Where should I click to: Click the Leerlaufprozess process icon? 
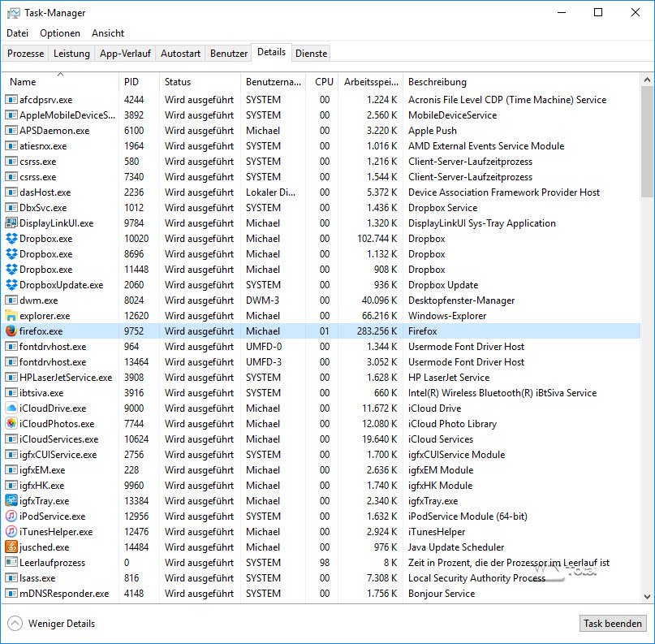[11, 563]
